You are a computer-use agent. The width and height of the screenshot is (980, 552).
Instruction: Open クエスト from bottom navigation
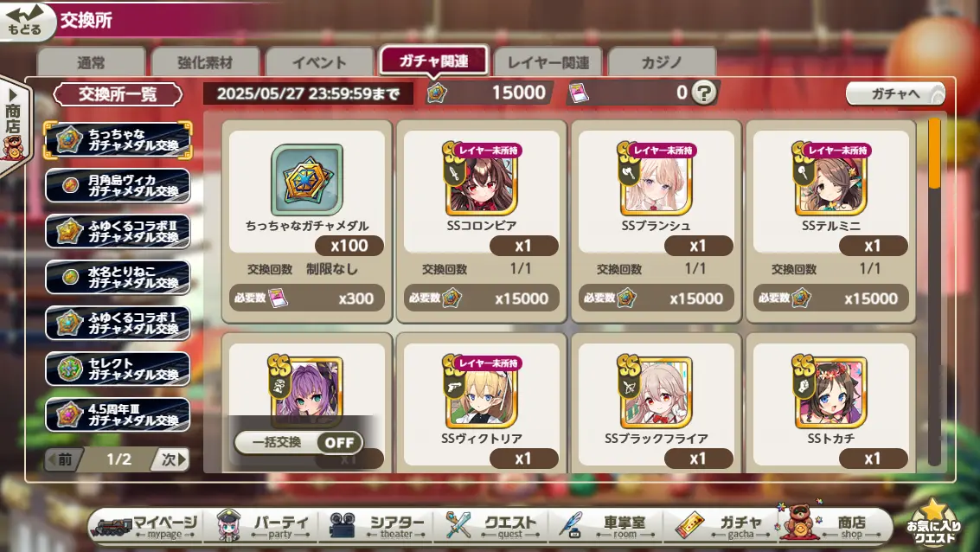[491, 525]
